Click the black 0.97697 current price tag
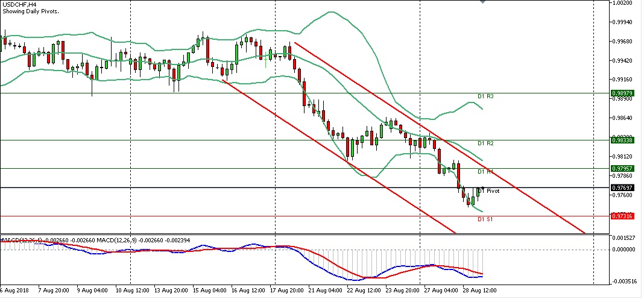644x299 pixels. point(622,187)
